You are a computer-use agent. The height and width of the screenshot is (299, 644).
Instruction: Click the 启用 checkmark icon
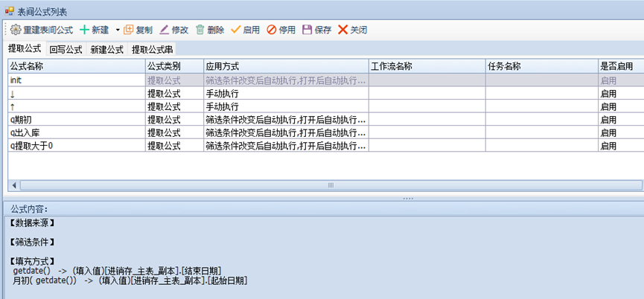tap(236, 30)
